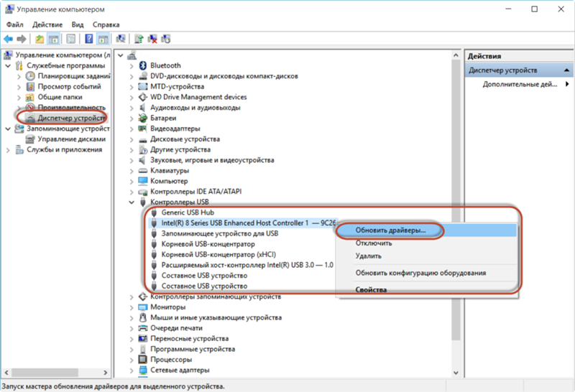Click the Планировщик заданий clock icon

click(30, 76)
